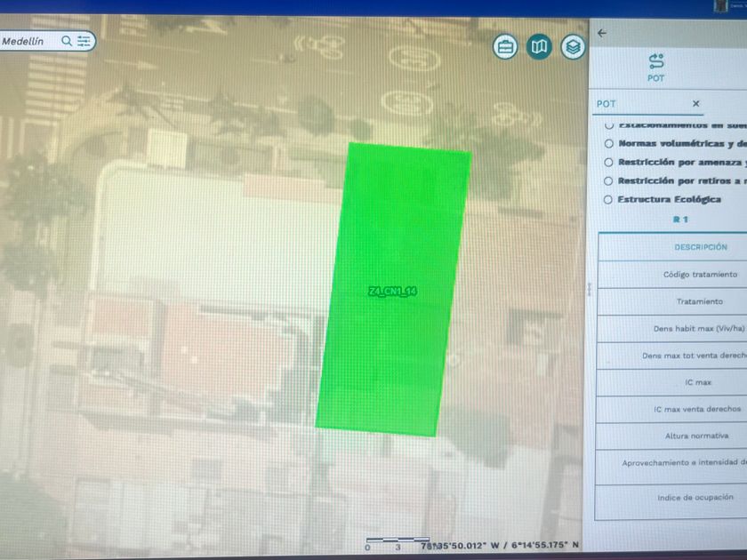The image size is (747, 560).
Task: Select Restricción por amenaza radio option
Action: pos(608,162)
